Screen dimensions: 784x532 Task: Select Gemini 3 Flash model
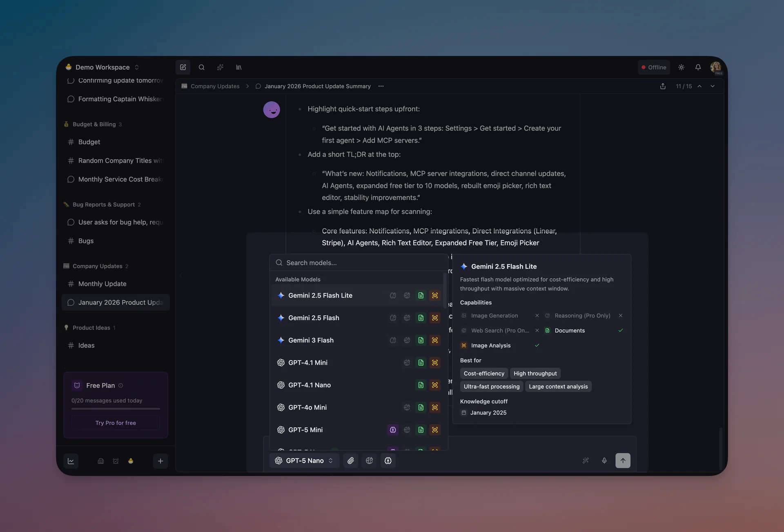[x=357, y=340]
